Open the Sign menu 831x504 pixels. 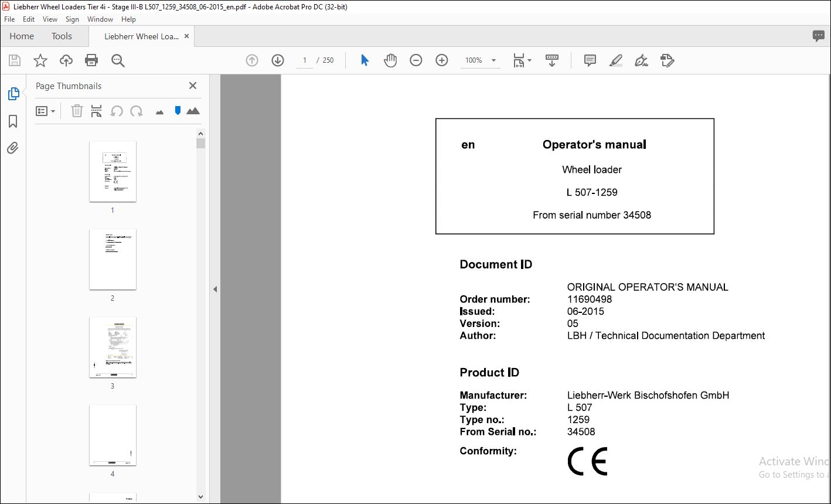(x=72, y=19)
